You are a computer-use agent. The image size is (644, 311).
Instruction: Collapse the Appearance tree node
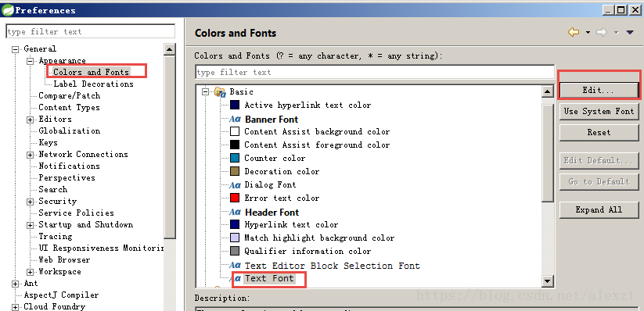30,61
